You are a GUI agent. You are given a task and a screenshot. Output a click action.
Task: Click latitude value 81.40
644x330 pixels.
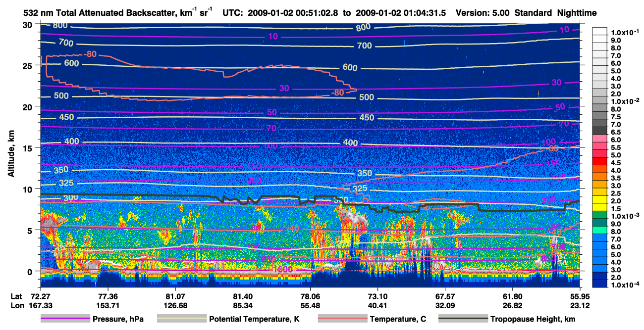click(x=242, y=296)
